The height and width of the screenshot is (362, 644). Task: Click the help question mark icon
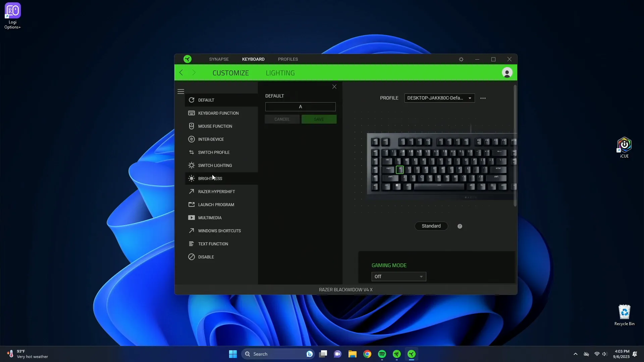460,226
